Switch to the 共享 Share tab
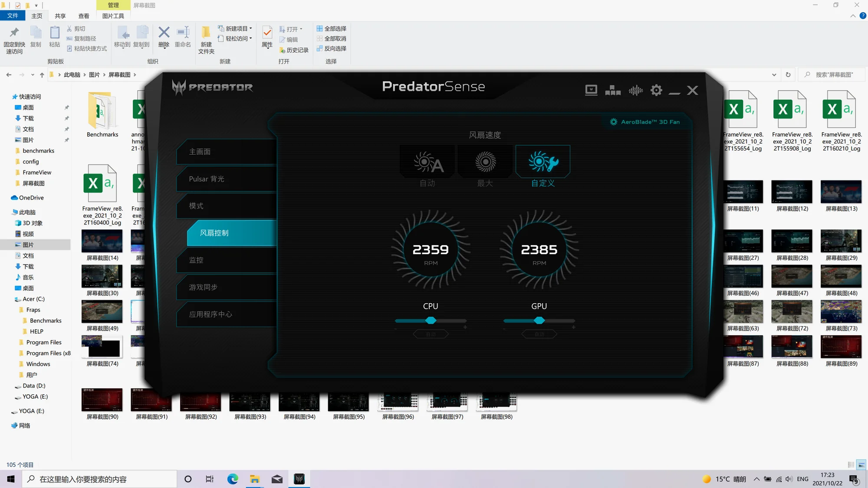This screenshot has width=868, height=488. click(x=60, y=16)
